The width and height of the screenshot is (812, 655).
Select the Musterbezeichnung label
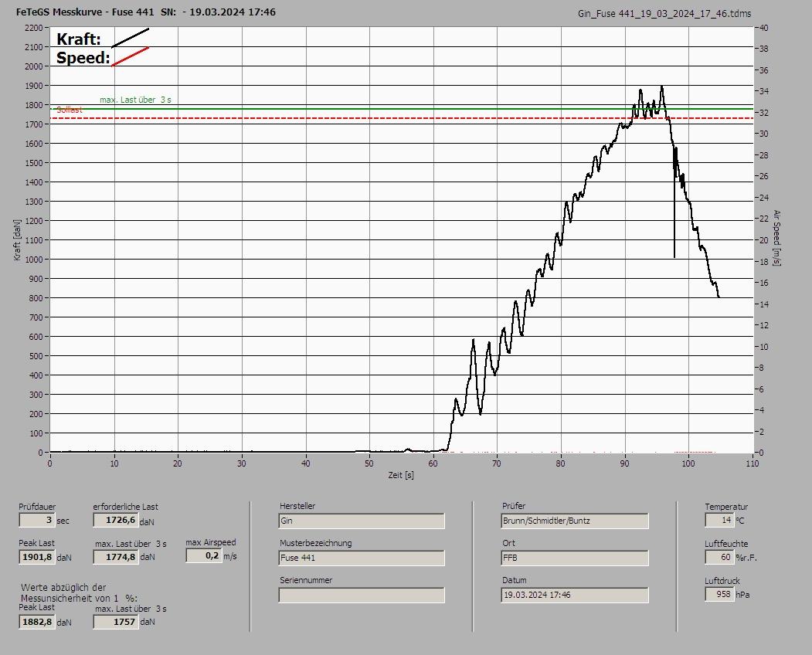(315, 543)
